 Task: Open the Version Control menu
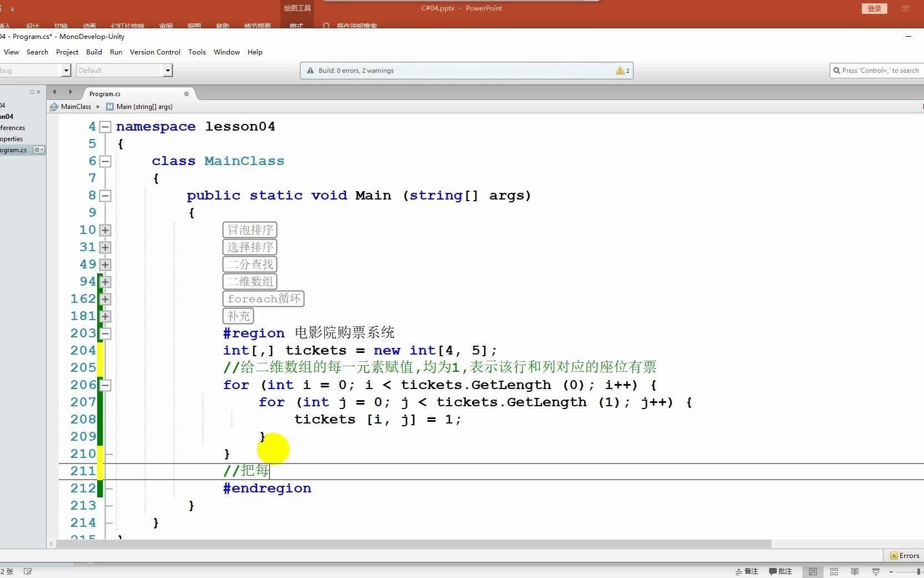(155, 52)
